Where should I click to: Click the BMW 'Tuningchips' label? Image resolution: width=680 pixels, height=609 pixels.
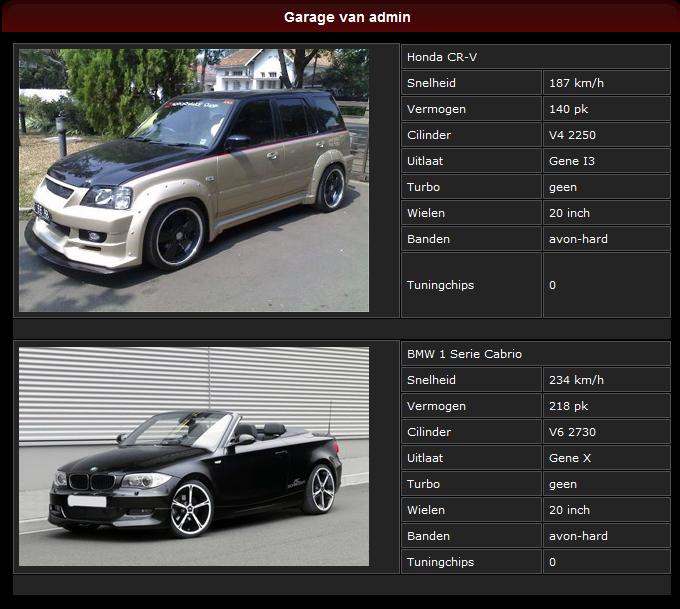pyautogui.click(x=440, y=562)
